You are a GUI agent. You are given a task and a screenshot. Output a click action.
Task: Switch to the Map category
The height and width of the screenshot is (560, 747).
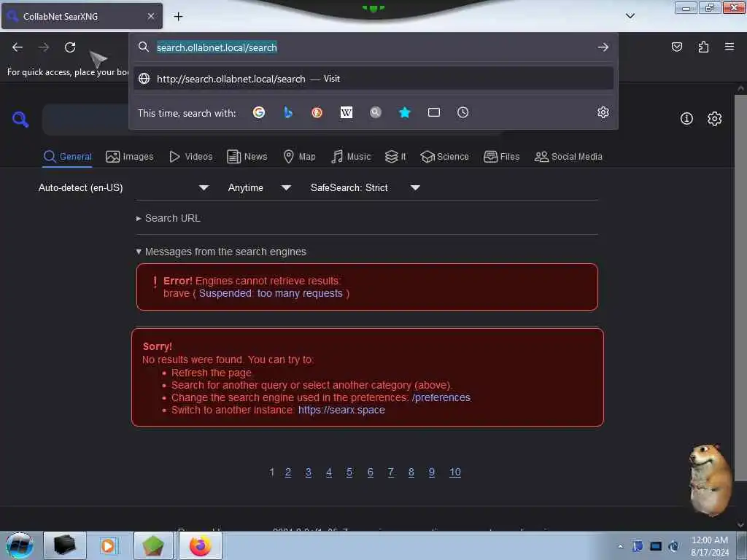(299, 157)
